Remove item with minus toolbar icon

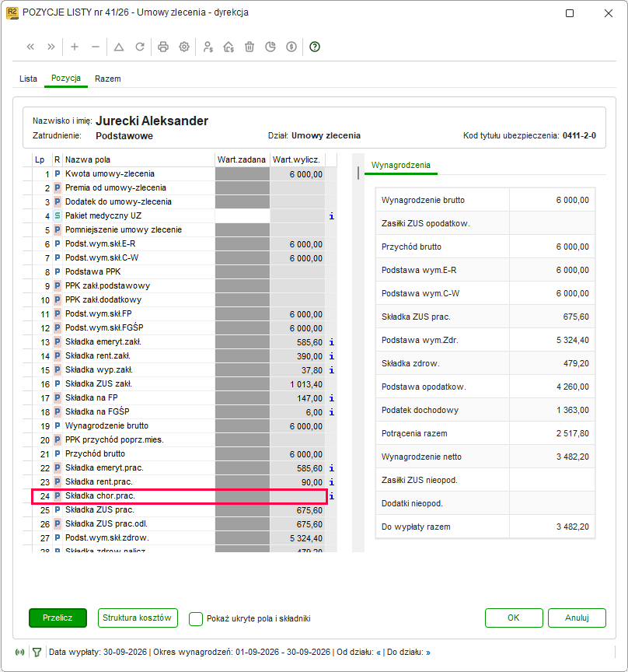click(x=96, y=47)
